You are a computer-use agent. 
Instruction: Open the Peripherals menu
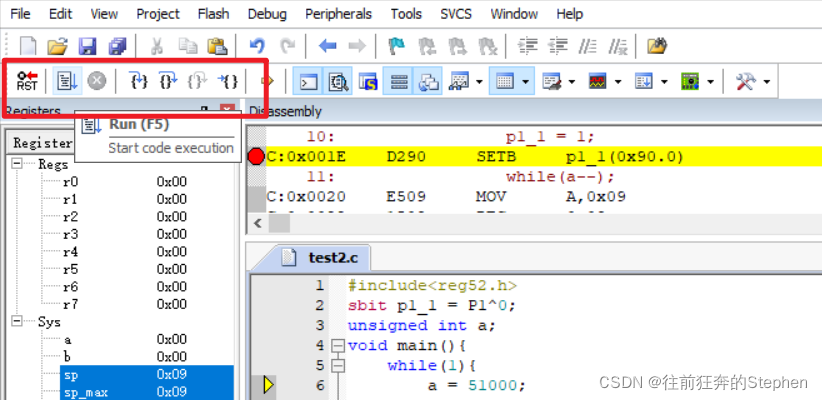coord(339,14)
